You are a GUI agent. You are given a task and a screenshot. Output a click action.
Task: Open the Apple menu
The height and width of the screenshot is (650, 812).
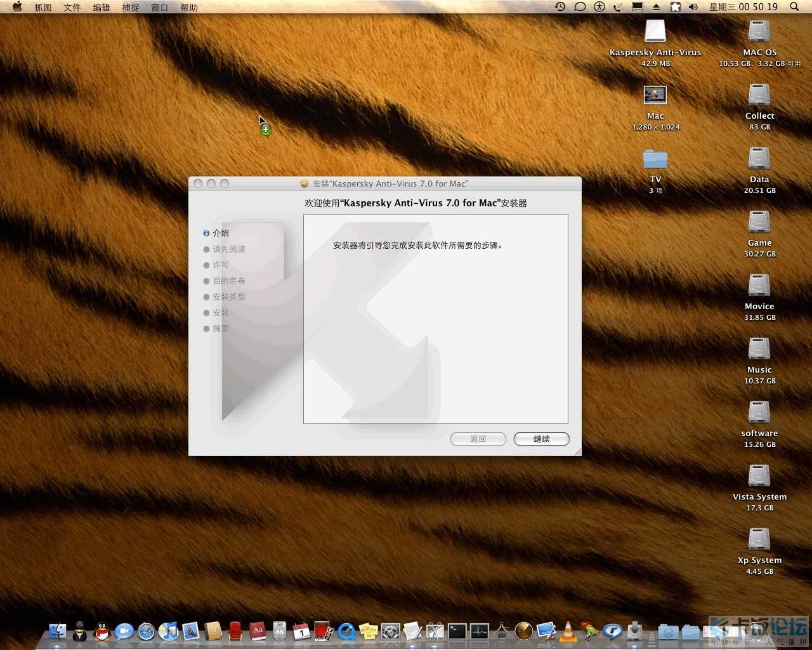click(17, 7)
